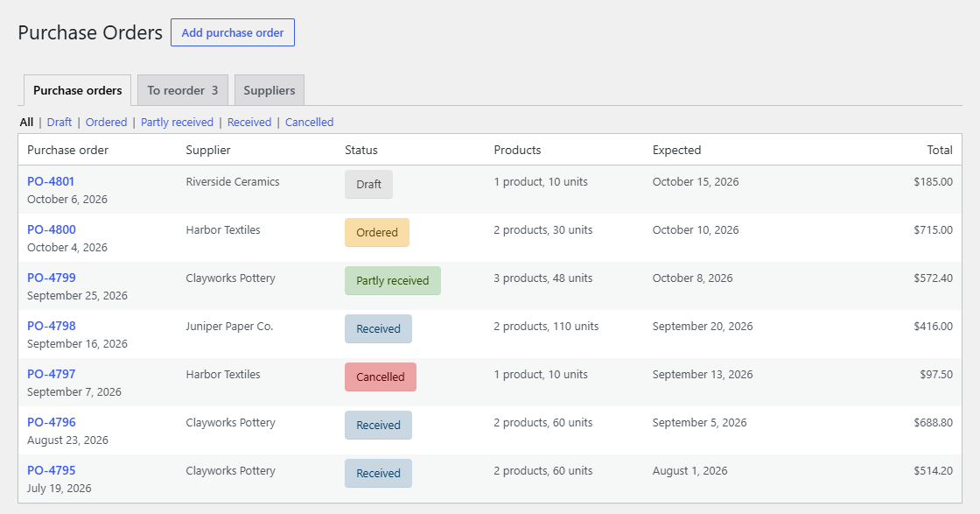
Task: Open purchase order PO-4795
Action: coord(52,470)
